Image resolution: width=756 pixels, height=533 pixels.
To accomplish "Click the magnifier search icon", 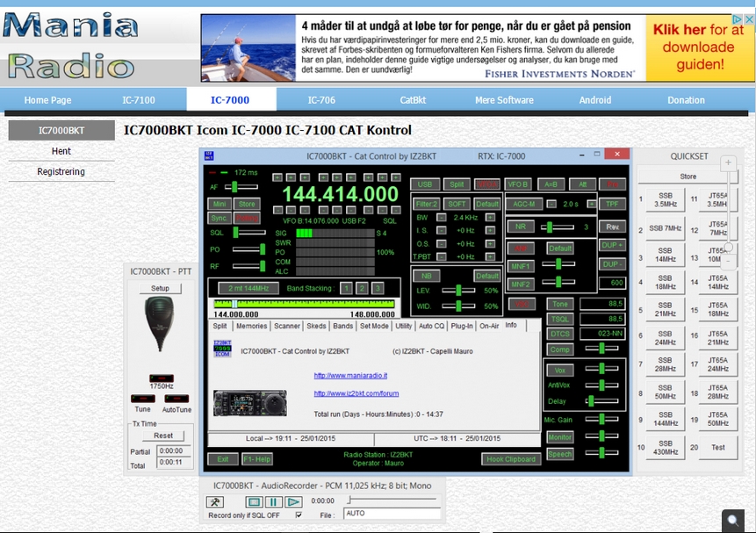I will pyautogui.click(x=733, y=521).
